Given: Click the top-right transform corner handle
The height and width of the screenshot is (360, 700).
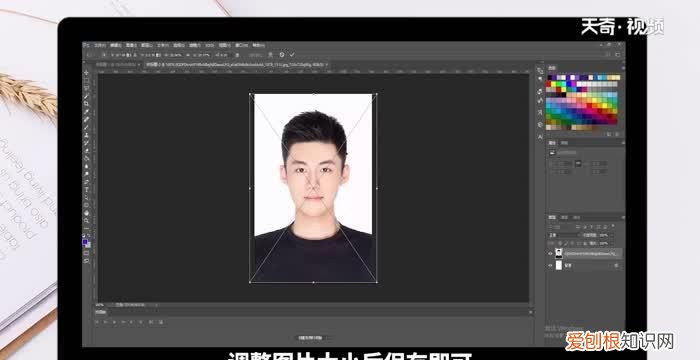Looking at the screenshot, I should click(x=376, y=94).
